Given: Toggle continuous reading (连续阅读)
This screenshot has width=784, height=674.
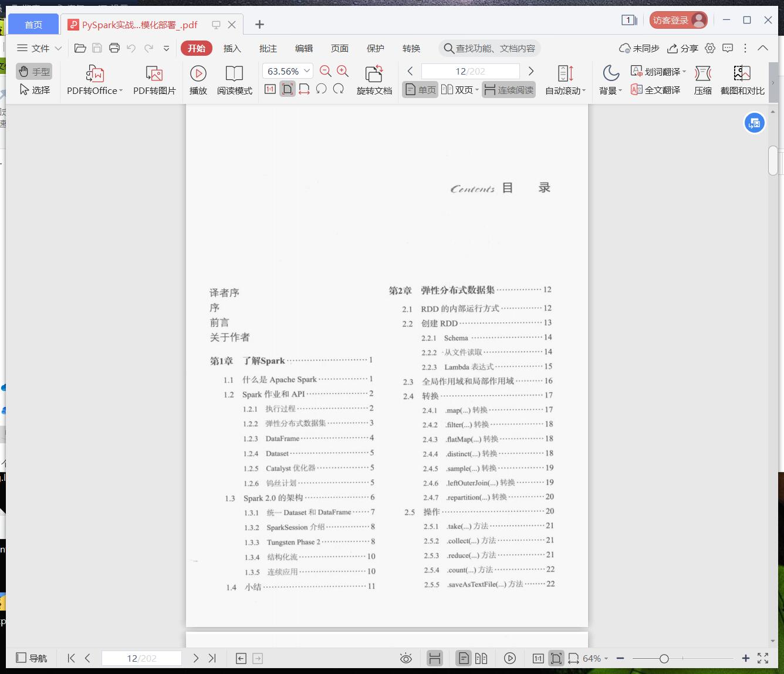Looking at the screenshot, I should [509, 90].
